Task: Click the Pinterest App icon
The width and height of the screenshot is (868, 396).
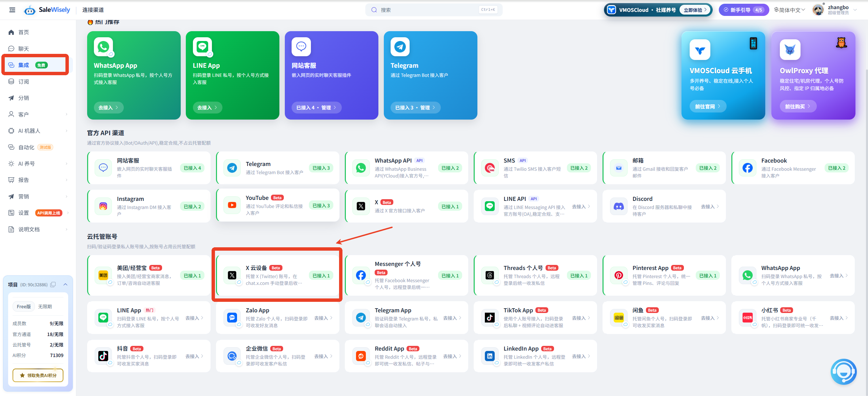Action: point(618,275)
